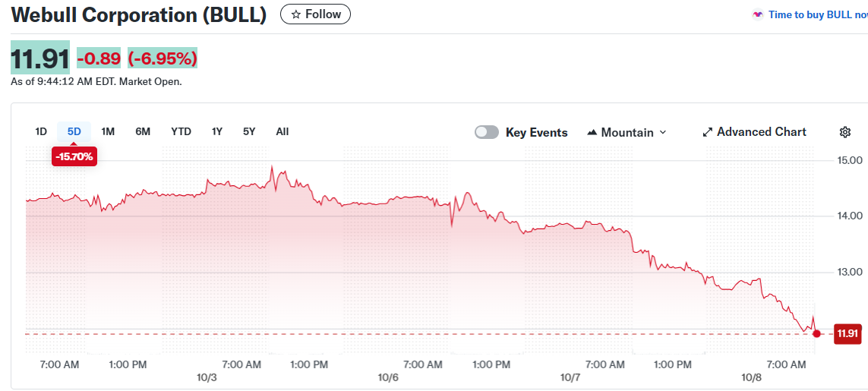Open chart settings gear icon

844,132
